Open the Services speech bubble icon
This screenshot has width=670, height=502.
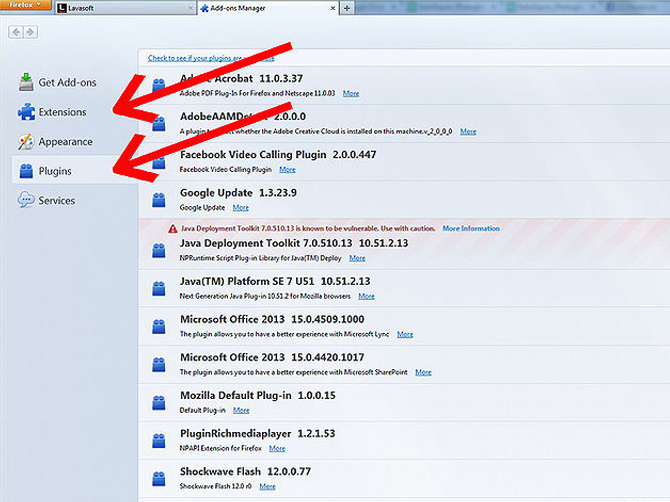tap(26, 200)
